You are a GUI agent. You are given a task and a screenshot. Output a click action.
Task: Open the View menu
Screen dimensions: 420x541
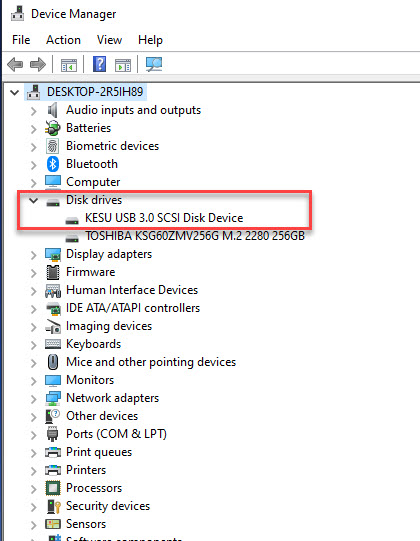[109, 40]
